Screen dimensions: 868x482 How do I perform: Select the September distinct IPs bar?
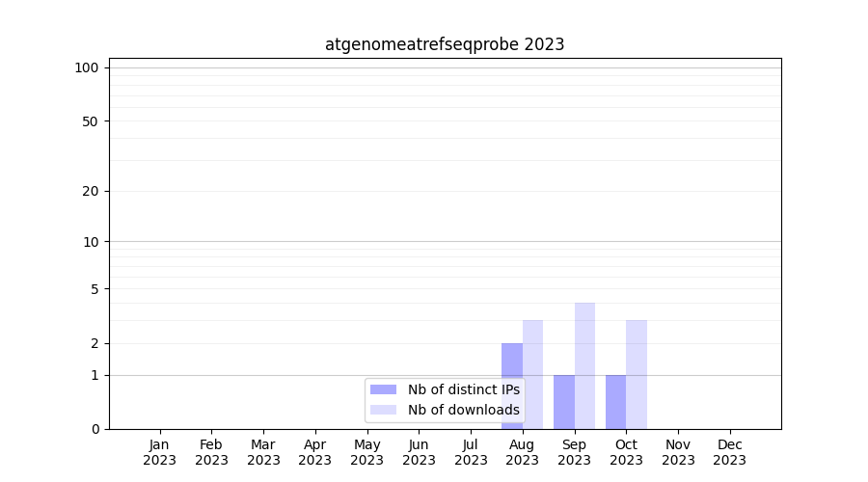pyautogui.click(x=564, y=402)
